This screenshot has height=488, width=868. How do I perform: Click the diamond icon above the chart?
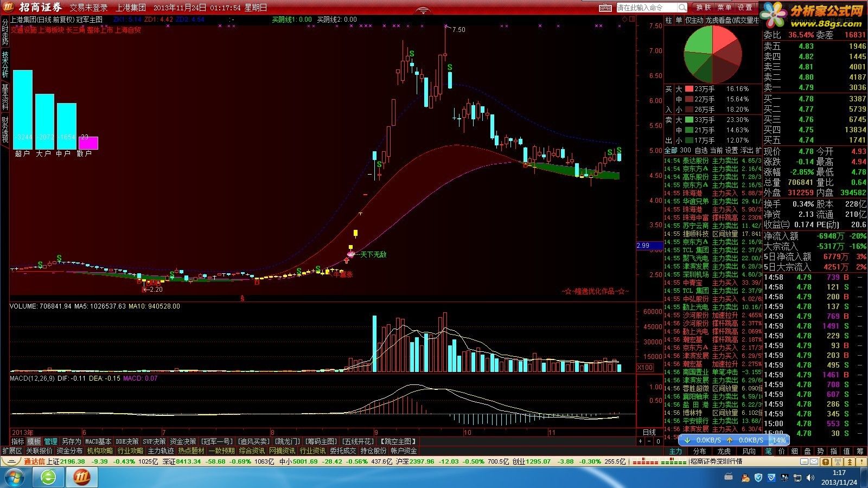click(624, 19)
